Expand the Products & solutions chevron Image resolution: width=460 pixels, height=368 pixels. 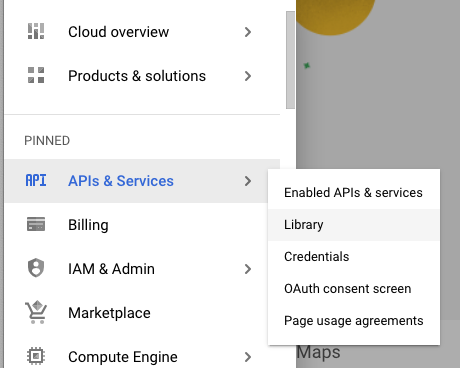coord(248,76)
